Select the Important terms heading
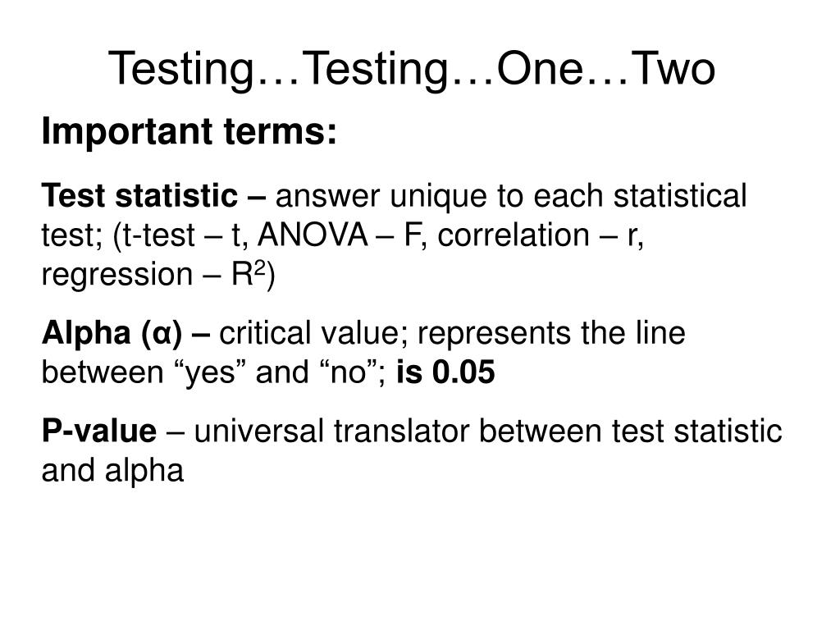This screenshot has width=840, height=630. coord(189,132)
